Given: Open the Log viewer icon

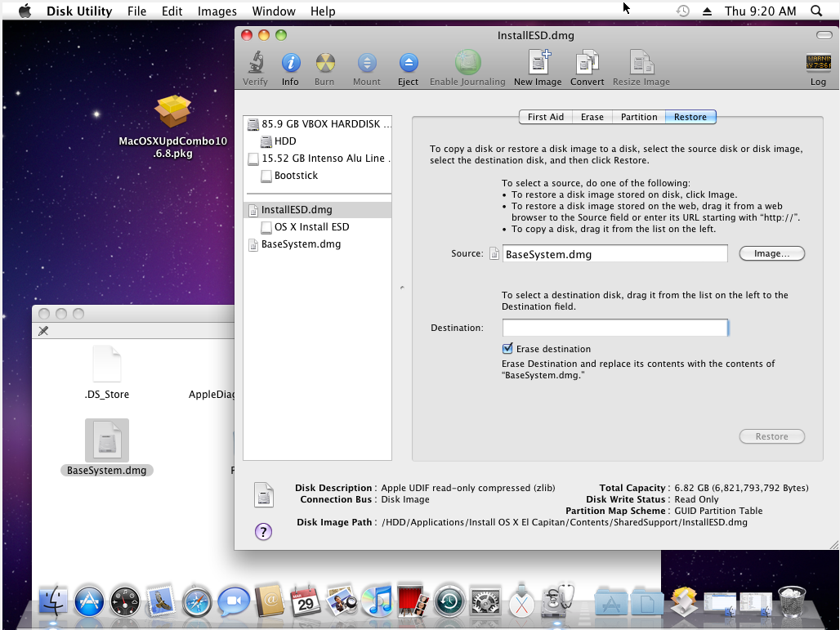Looking at the screenshot, I should [x=818, y=64].
